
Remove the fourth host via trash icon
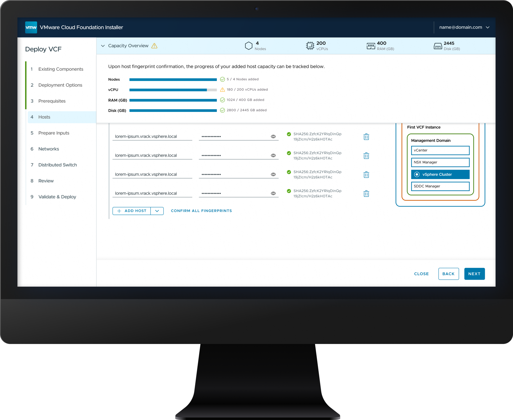(x=366, y=193)
